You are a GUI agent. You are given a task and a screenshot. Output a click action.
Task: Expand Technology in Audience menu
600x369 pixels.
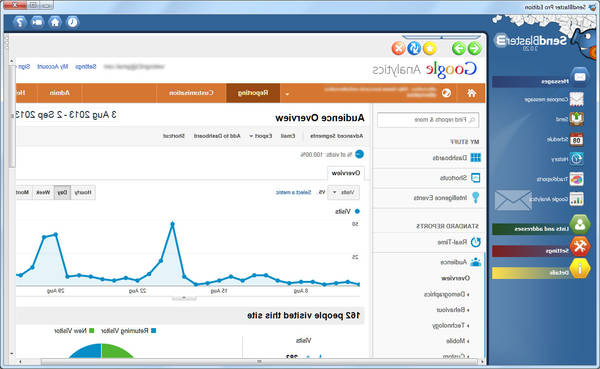pos(451,325)
